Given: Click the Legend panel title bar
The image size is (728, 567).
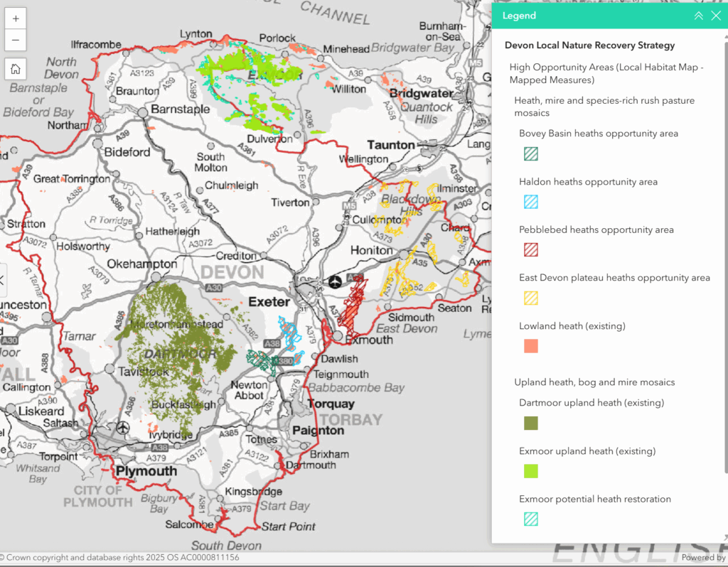Looking at the screenshot, I should pyautogui.click(x=583, y=16).
